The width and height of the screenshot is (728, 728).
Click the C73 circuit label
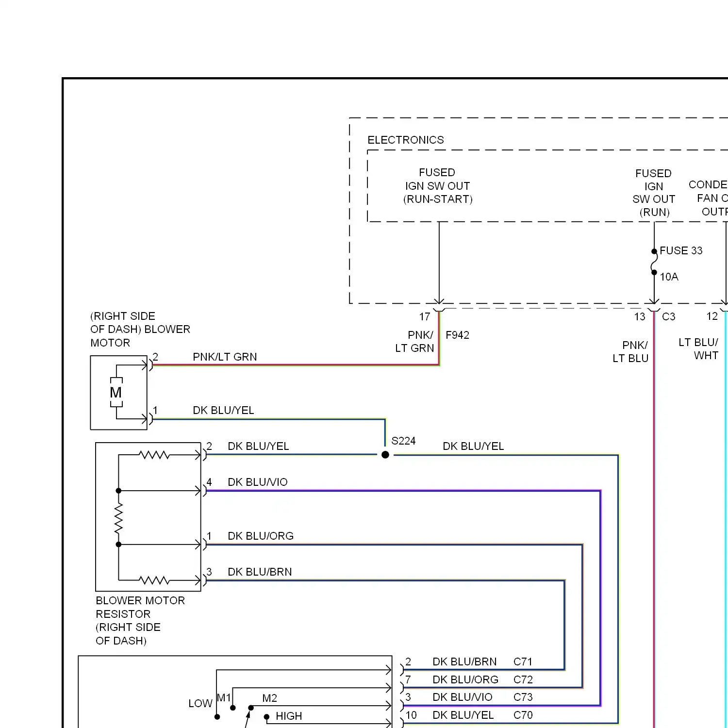pos(523,697)
